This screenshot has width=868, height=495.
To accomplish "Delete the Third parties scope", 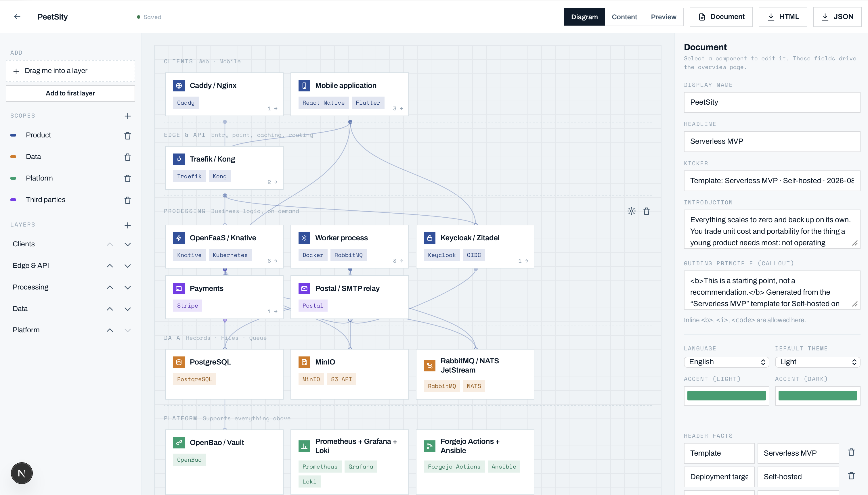I will pyautogui.click(x=127, y=200).
